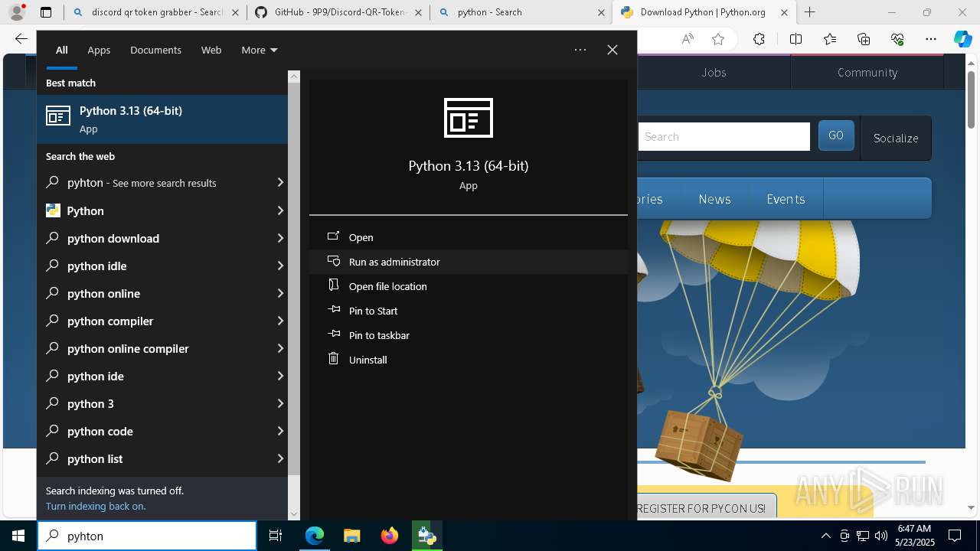Show hidden system tray icons

pyautogui.click(x=825, y=536)
